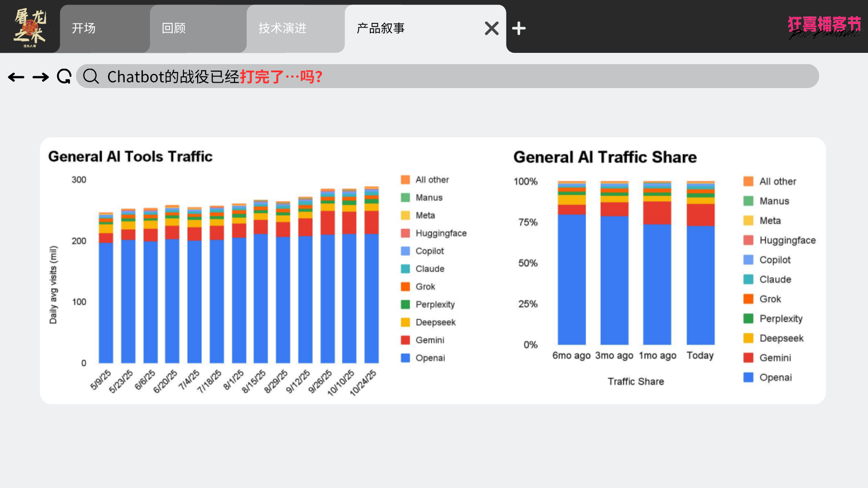Open a new tab with plus icon
This screenshot has height=488, width=868.
pos(519,28)
